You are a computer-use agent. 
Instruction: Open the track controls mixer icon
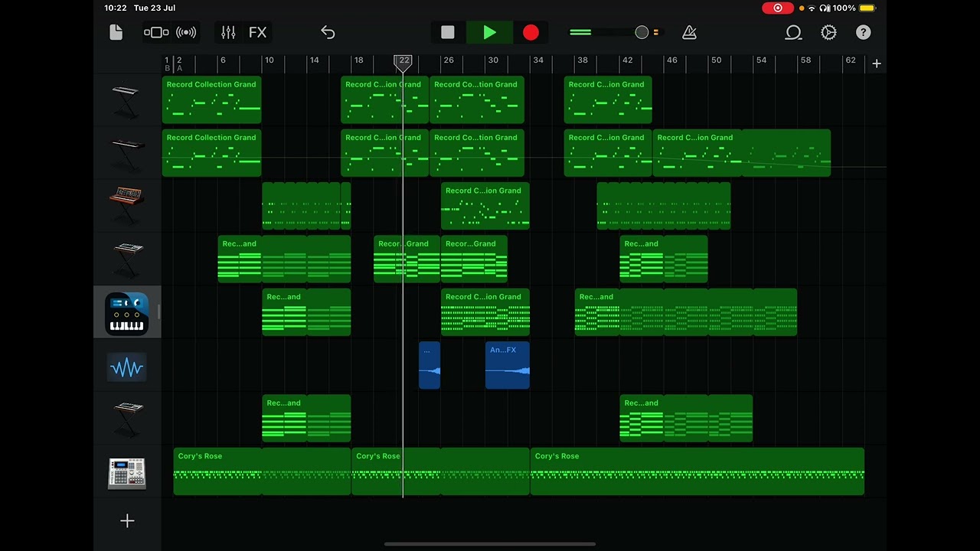228,32
